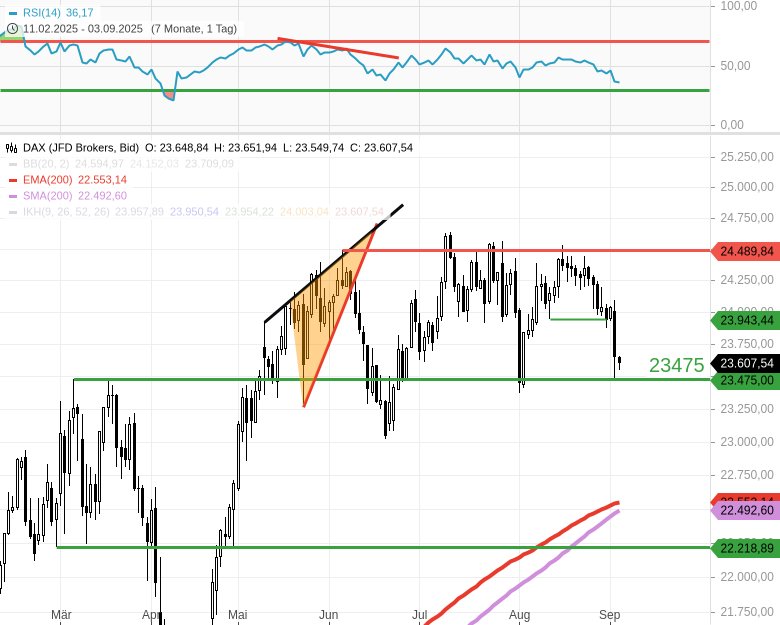Click the 25.250,00 price axis label

point(747,157)
